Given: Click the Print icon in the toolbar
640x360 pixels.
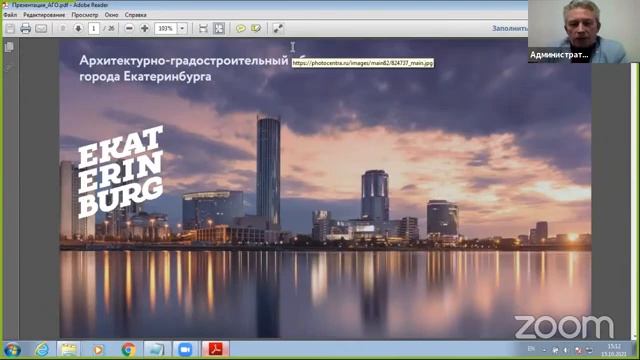Looking at the screenshot, I should [x=25, y=28].
